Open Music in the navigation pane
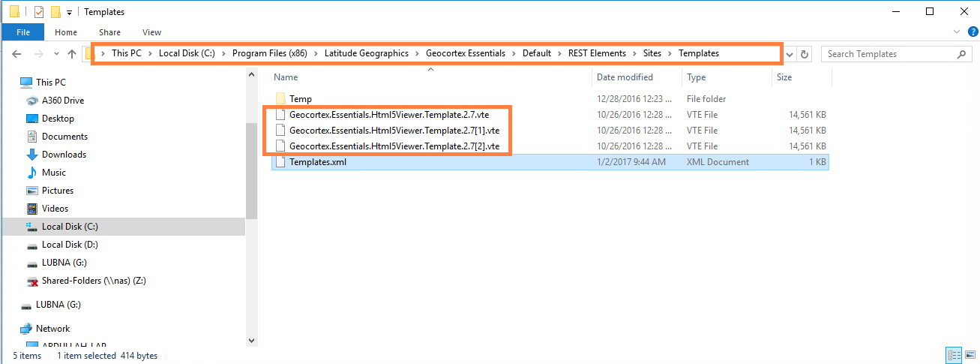The height and width of the screenshot is (364, 980). (54, 173)
